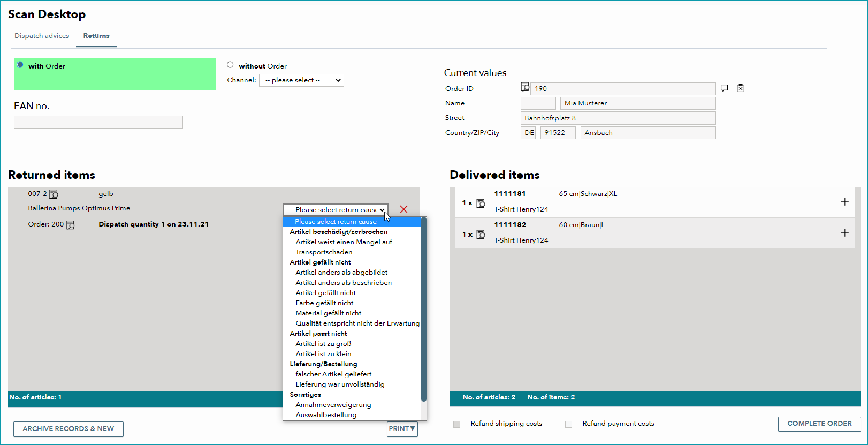Click 'Ballerina Pumps Optimus Prime' item text
The image size is (868, 445).
(x=79, y=208)
